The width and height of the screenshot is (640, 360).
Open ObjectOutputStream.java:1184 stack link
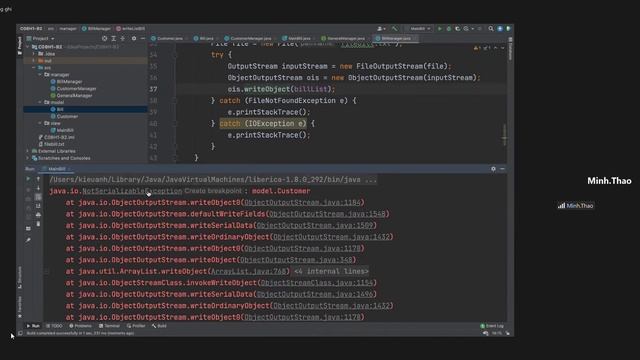coord(302,202)
